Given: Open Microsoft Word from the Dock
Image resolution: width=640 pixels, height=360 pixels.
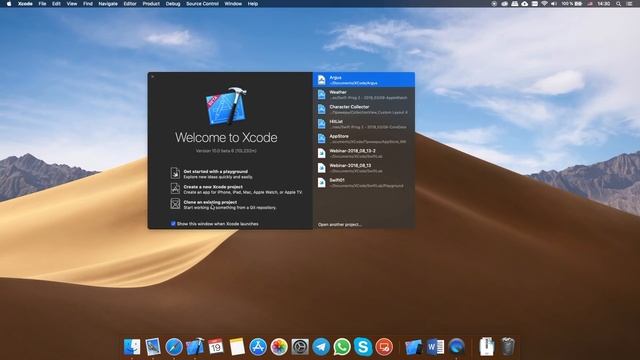Looking at the screenshot, I should click(436, 347).
